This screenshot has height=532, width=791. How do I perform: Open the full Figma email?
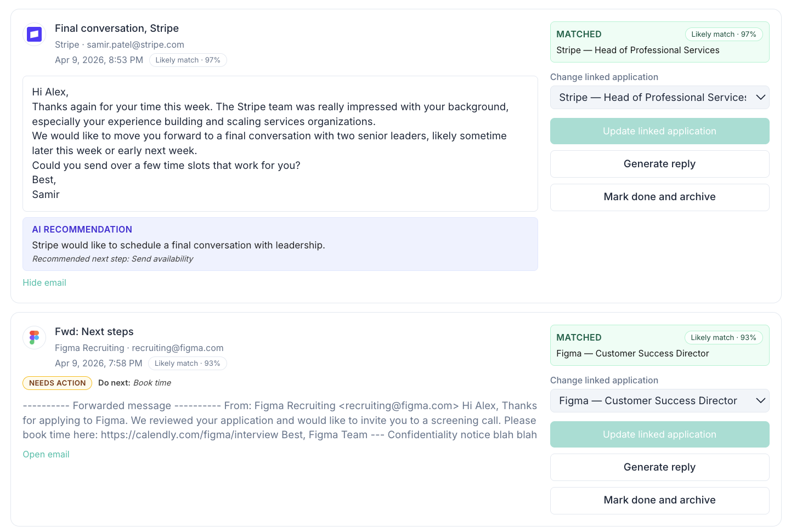[46, 454]
